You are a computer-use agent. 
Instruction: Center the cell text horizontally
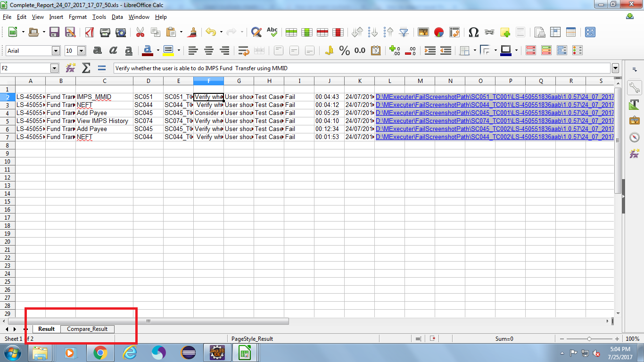[x=208, y=50]
